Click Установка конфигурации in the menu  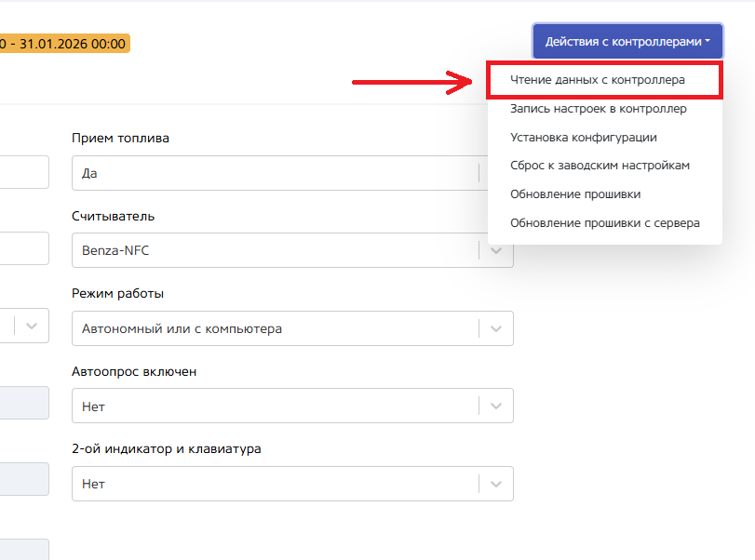click(x=584, y=138)
